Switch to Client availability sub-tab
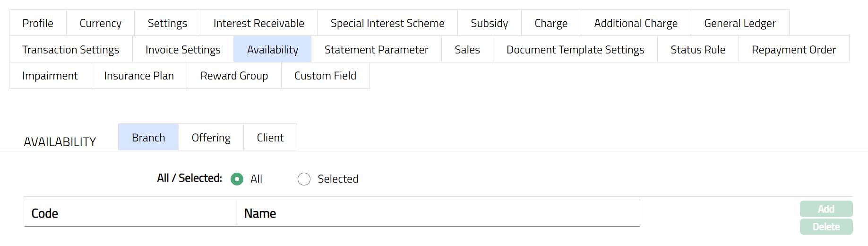Image resolution: width=868 pixels, height=246 pixels. [x=270, y=138]
